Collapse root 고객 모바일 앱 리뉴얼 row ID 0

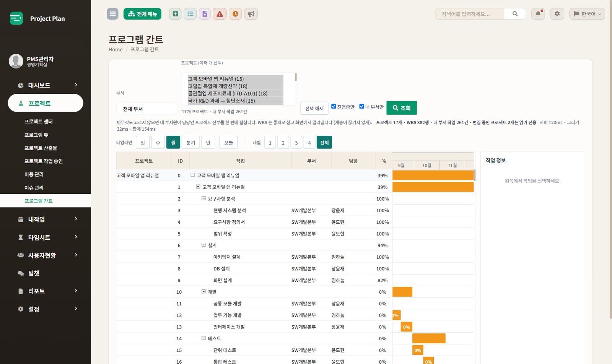coord(193,175)
